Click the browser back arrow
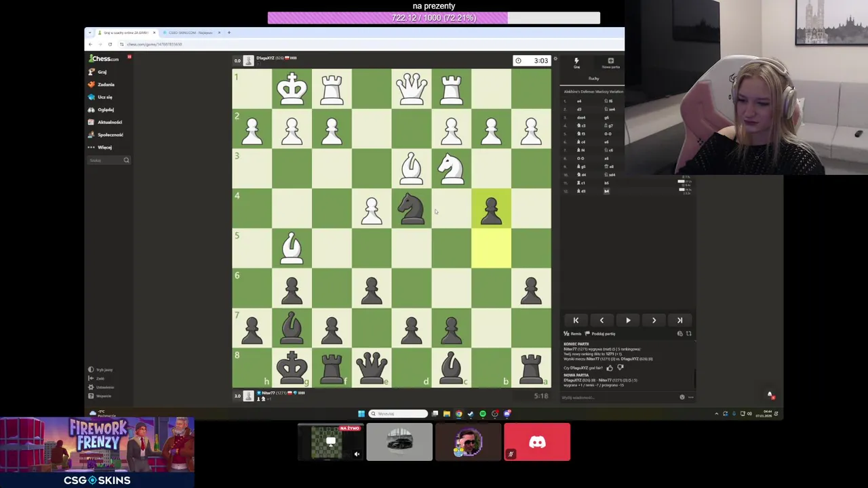Image resolution: width=868 pixels, height=488 pixels. click(90, 44)
